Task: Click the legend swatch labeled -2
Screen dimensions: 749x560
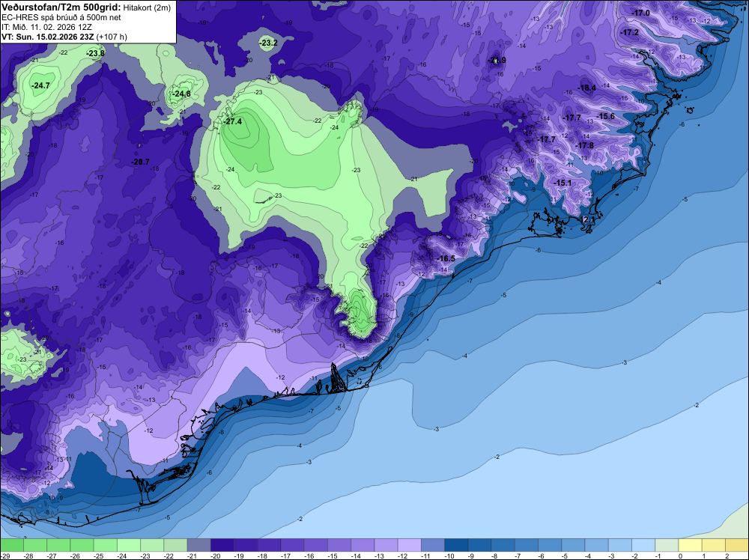Action: coord(643,545)
